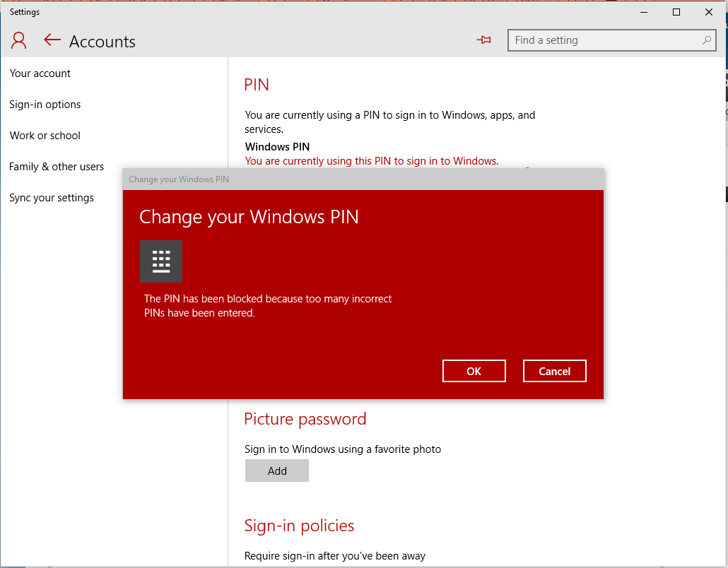Pin the Settings window with the pushpin icon
The image size is (728, 568).
(x=483, y=40)
